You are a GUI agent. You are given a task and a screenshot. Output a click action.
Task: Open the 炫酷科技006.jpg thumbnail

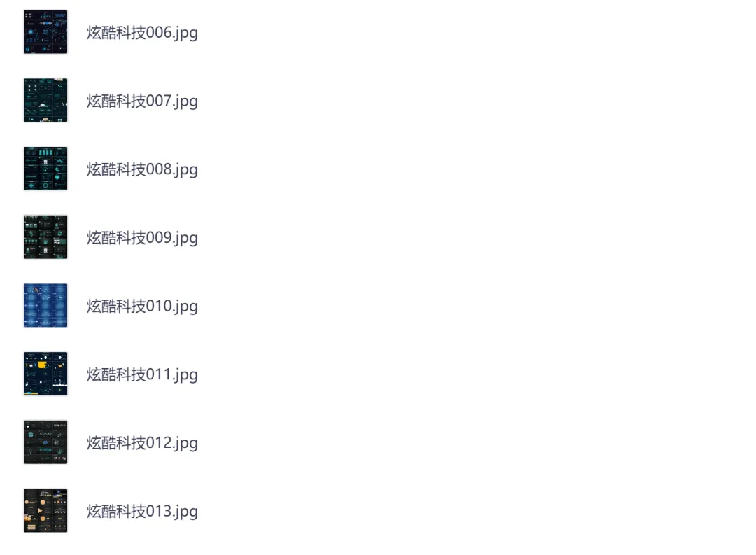click(x=45, y=31)
